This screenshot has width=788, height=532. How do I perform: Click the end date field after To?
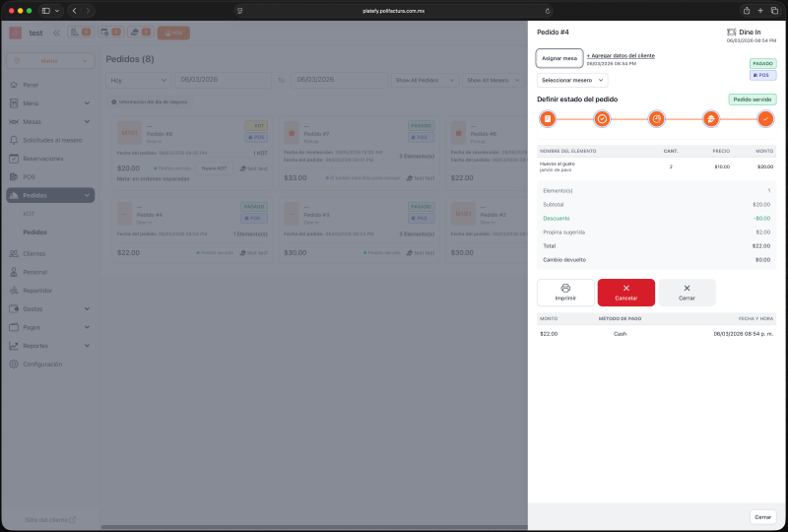click(x=339, y=80)
